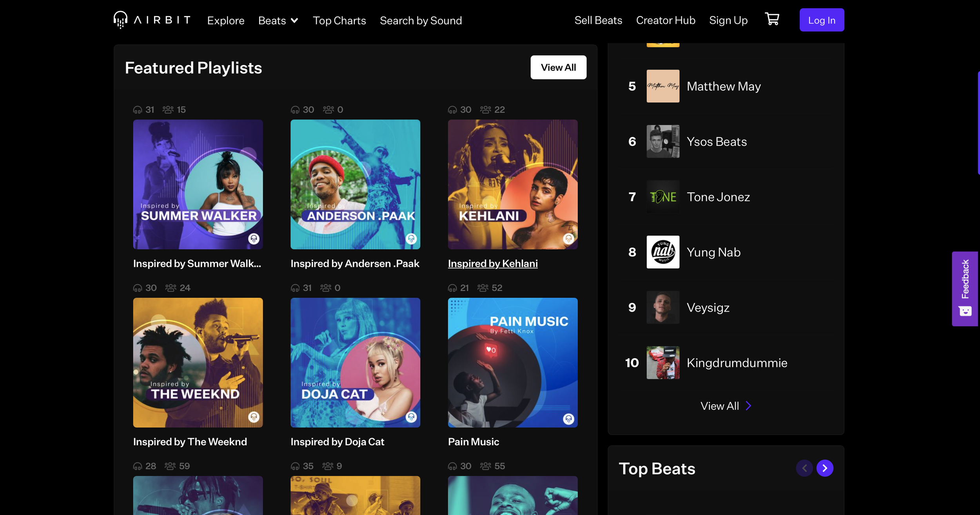
Task: Open Doja Cat playlist cover image
Action: tap(355, 363)
